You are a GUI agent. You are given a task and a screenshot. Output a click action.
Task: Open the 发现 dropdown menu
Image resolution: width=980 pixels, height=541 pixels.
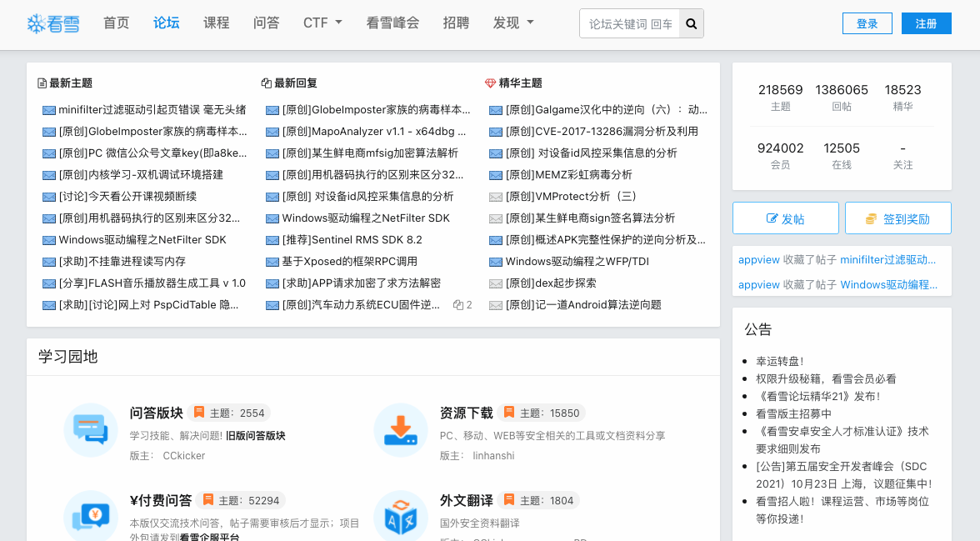pos(512,23)
